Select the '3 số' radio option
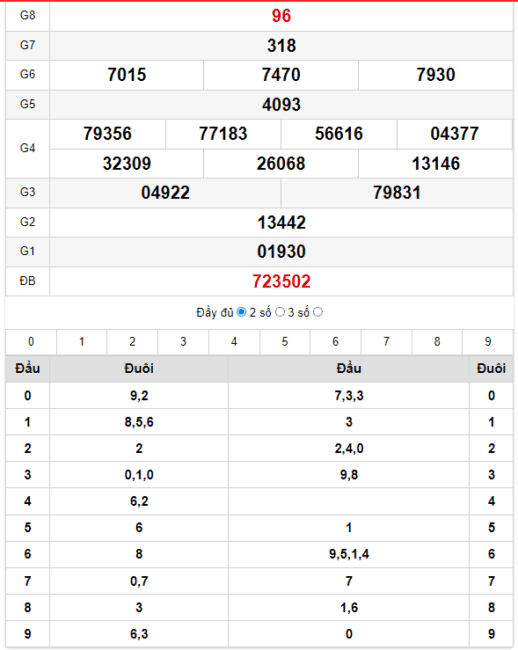This screenshot has height=650, width=518. coord(318,312)
